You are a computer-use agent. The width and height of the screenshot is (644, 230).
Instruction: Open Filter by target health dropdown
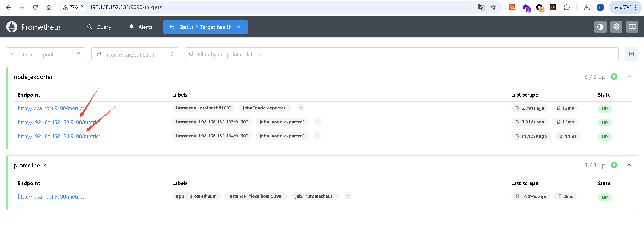(x=135, y=54)
